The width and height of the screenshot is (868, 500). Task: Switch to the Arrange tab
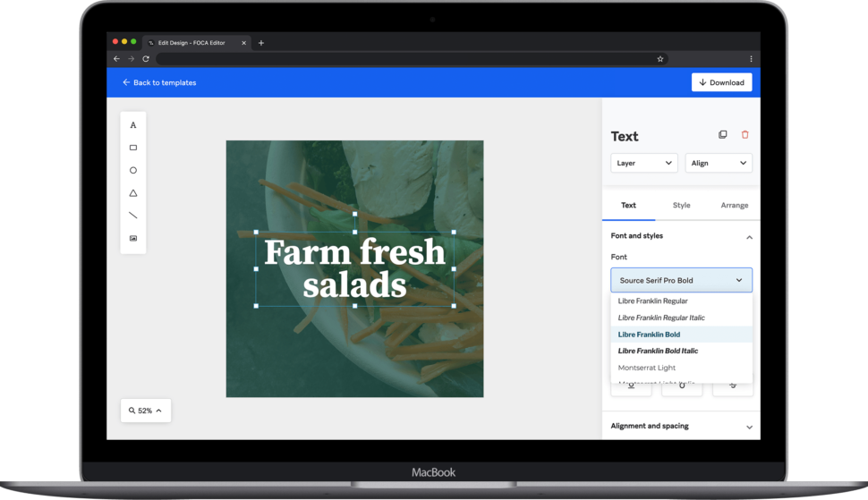734,205
